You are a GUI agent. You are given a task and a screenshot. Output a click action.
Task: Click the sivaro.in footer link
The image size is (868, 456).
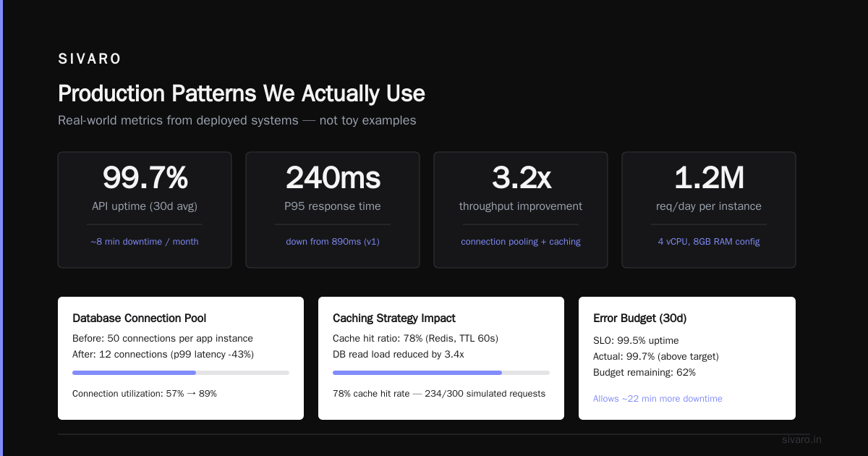click(x=801, y=439)
